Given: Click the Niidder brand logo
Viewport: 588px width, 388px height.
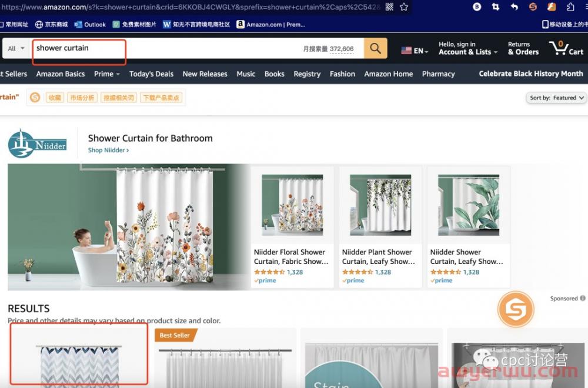Looking at the screenshot, I should click(x=37, y=143).
